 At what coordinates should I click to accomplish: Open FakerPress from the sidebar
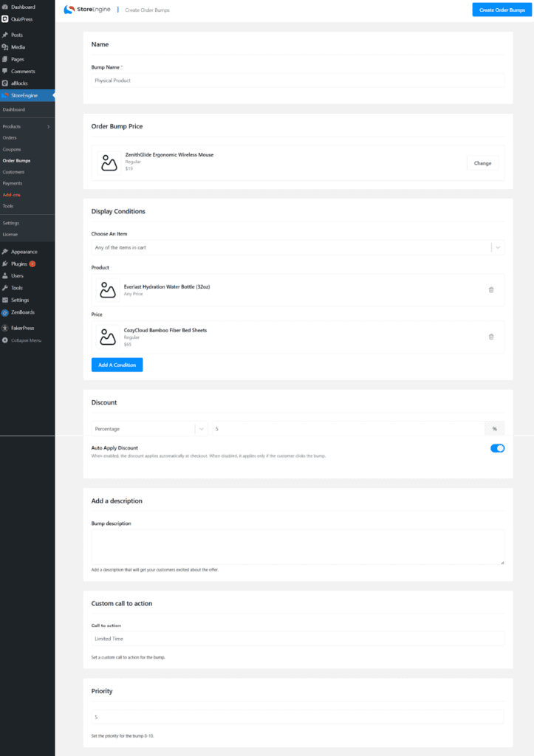click(22, 328)
